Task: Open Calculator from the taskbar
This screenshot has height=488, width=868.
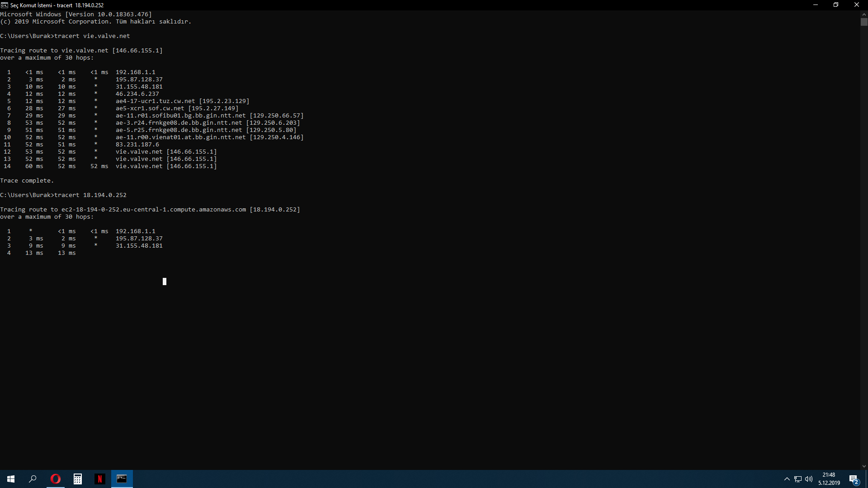Action: click(78, 479)
